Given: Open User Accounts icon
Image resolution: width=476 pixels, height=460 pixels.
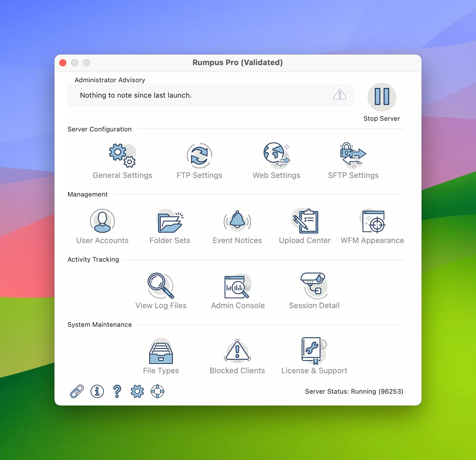Looking at the screenshot, I should pos(102,221).
